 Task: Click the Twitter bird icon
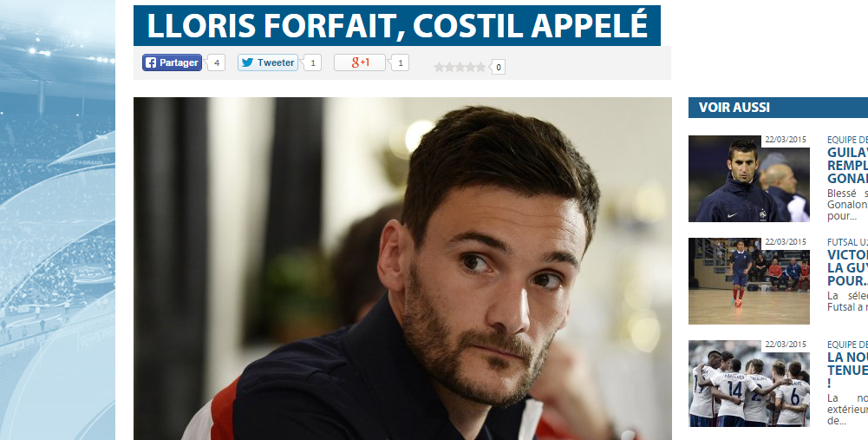(247, 62)
